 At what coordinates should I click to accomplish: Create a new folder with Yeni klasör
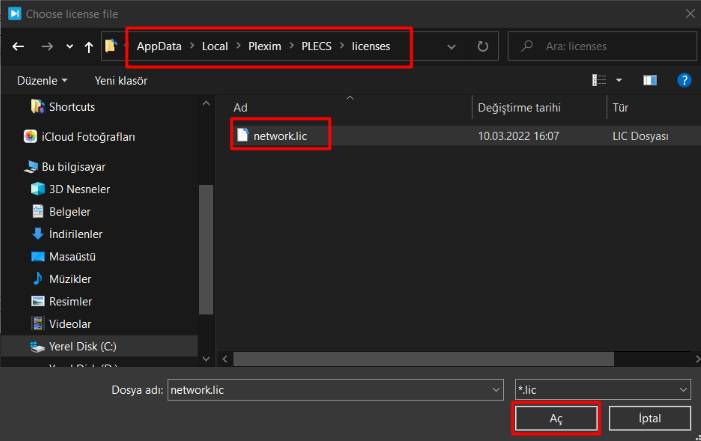pos(121,81)
